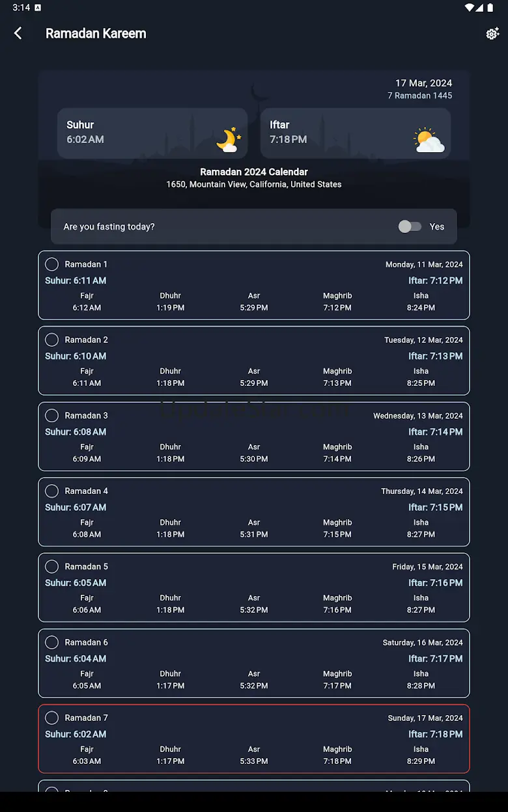Tap the battery status icon
The height and width of the screenshot is (812, 508).
coord(490,8)
